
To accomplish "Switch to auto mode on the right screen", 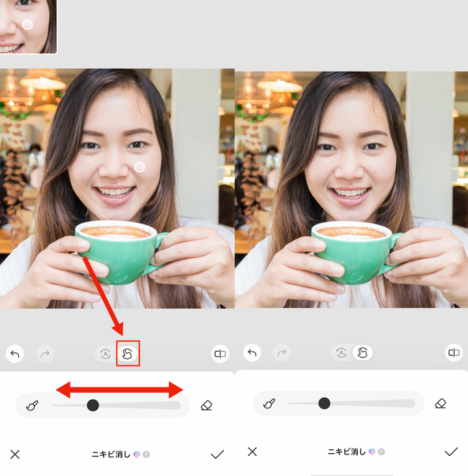I will click(341, 353).
